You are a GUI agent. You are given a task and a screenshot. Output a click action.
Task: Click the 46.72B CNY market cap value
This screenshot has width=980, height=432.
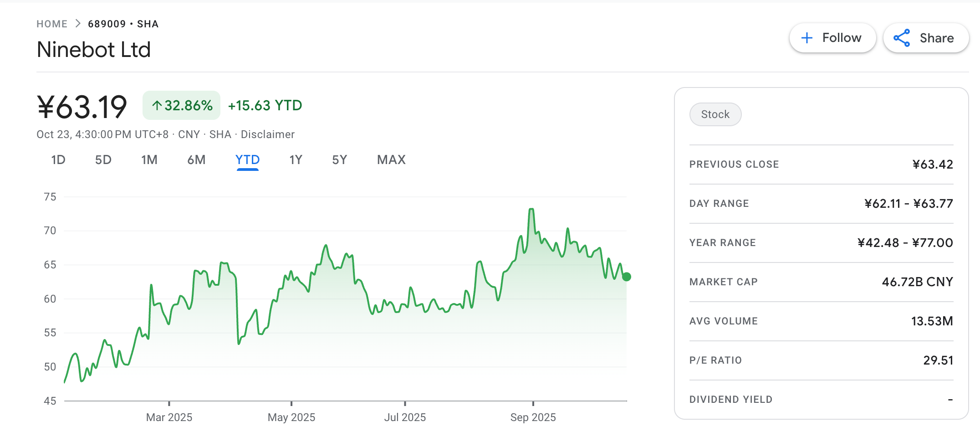click(x=918, y=282)
